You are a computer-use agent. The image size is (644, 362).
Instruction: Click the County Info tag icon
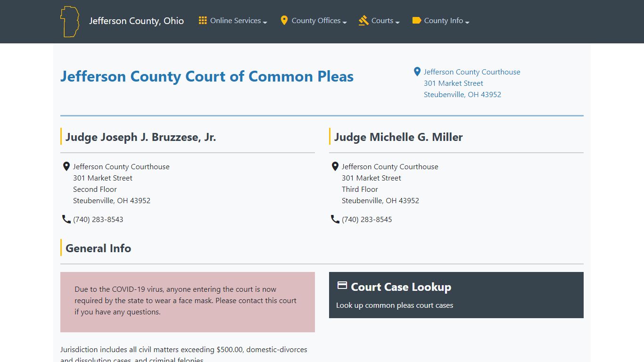tap(416, 21)
